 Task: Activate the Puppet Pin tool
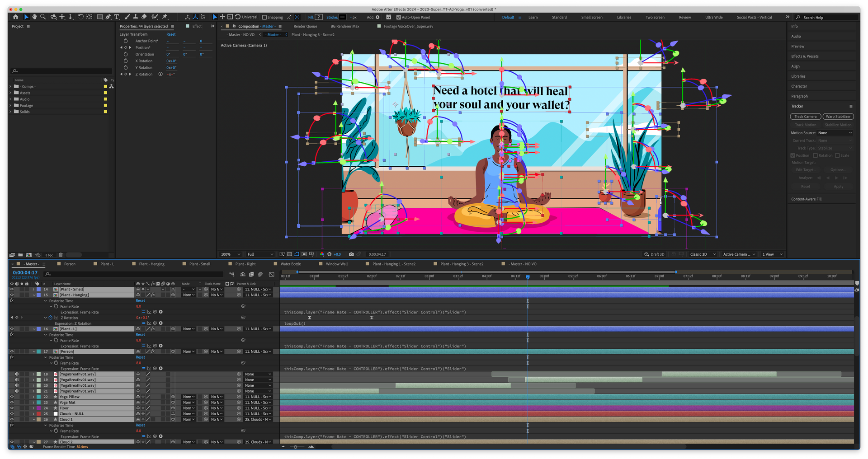pyautogui.click(x=165, y=17)
